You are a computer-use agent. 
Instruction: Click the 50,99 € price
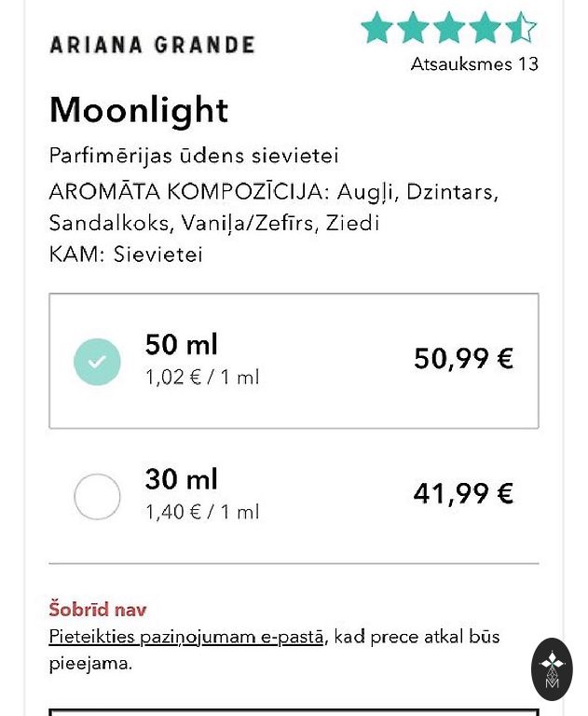pyautogui.click(x=463, y=359)
